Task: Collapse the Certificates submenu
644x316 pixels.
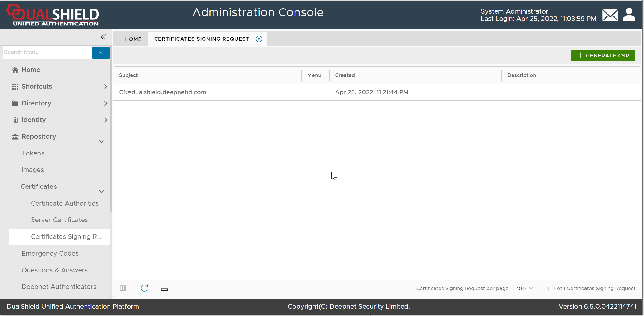Action: (x=101, y=191)
